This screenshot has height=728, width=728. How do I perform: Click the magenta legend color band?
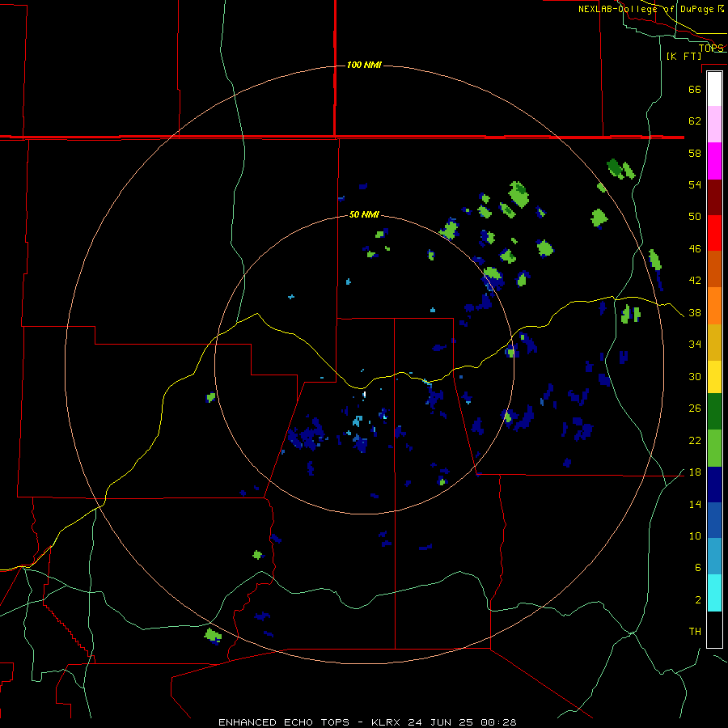click(714, 161)
